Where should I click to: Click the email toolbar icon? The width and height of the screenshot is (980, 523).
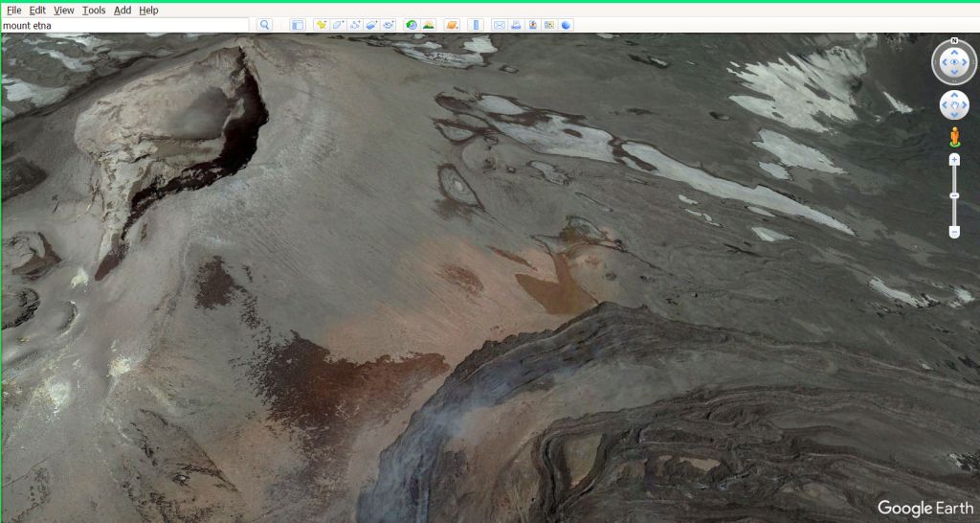(500, 25)
